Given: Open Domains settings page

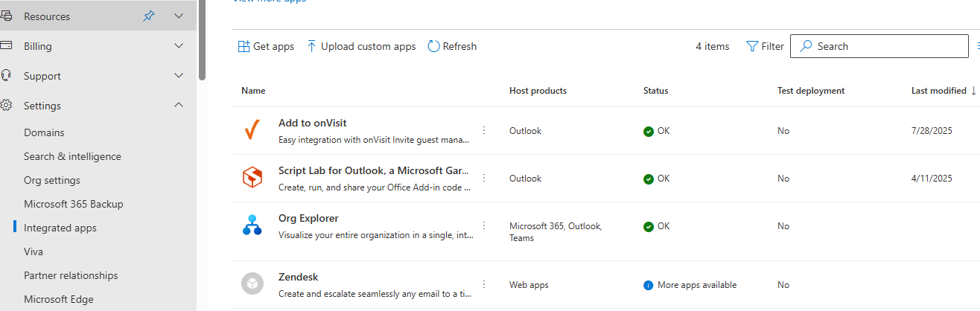Looking at the screenshot, I should tap(44, 132).
